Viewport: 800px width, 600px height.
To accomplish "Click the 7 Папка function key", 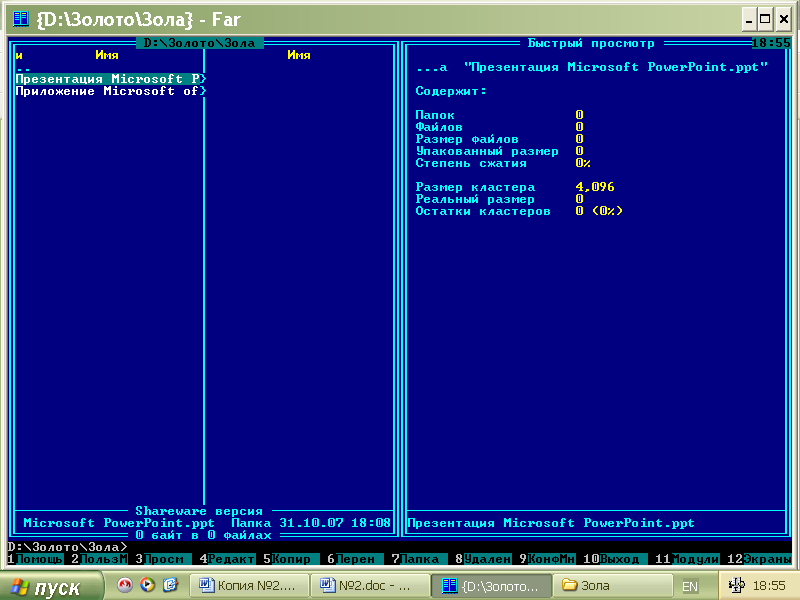I will pyautogui.click(x=419, y=559).
